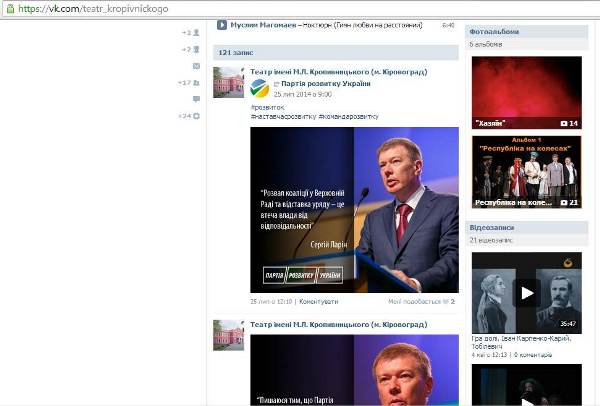The image size is (600, 406).
Task: Open the repost date 25 лип 2014 link
Action: coord(303,94)
